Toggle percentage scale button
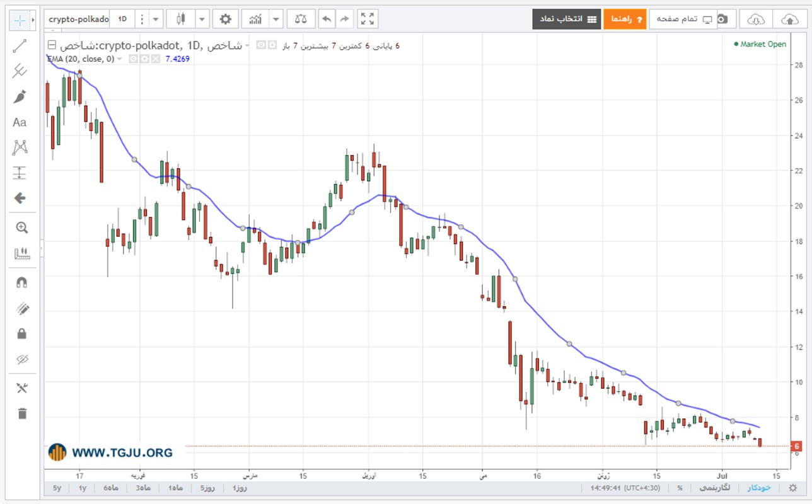This screenshot has width=812, height=504. (680, 488)
